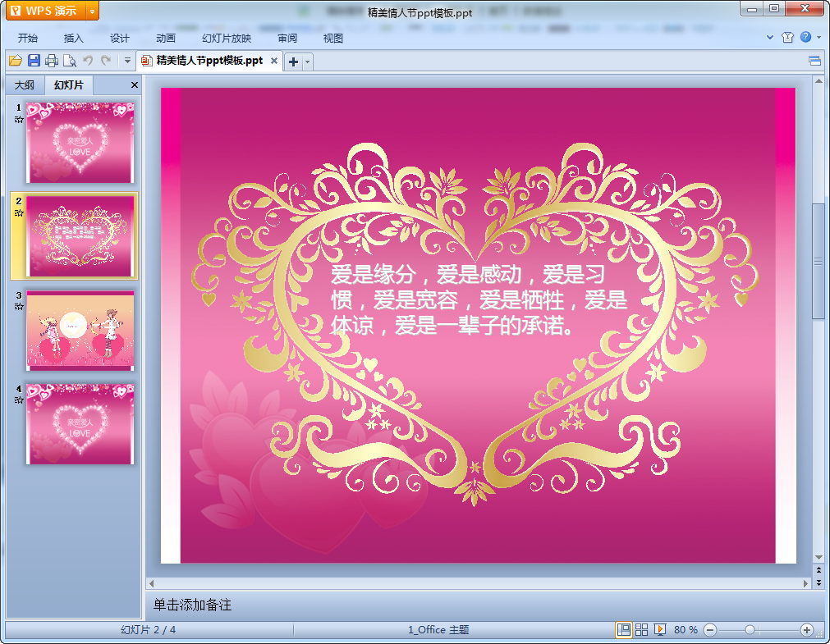This screenshot has height=644, width=830.
Task: Open Print Preview icon
Action: (69, 61)
